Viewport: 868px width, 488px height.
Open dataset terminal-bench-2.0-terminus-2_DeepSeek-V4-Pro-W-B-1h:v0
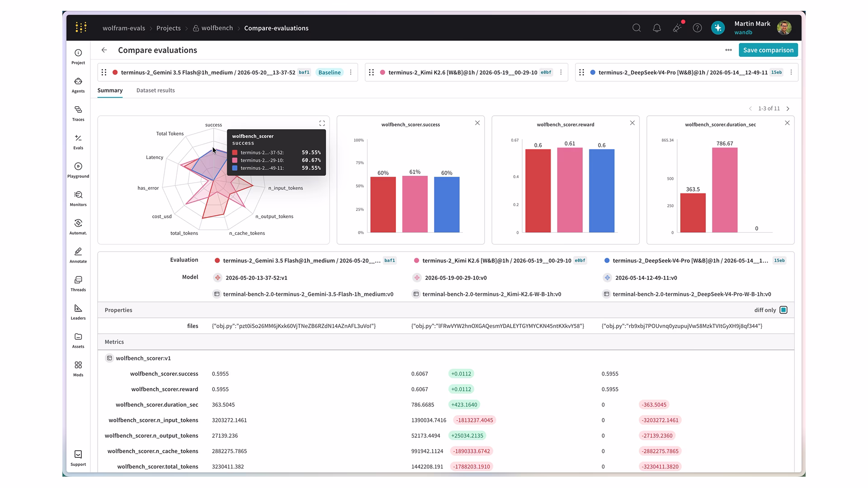(692, 294)
